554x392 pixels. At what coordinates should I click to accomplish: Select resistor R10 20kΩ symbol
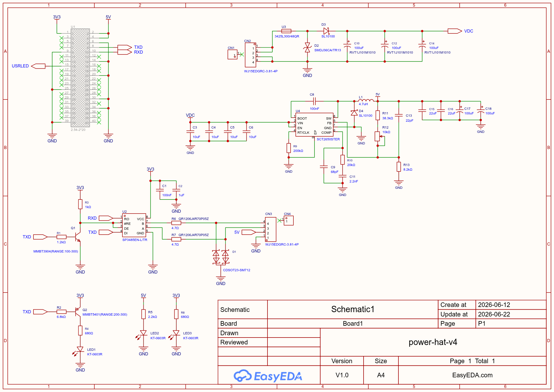[x=342, y=160]
